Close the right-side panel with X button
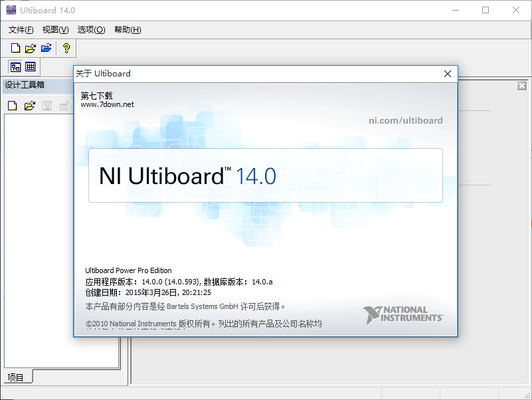The width and height of the screenshot is (532, 400). pos(522,86)
